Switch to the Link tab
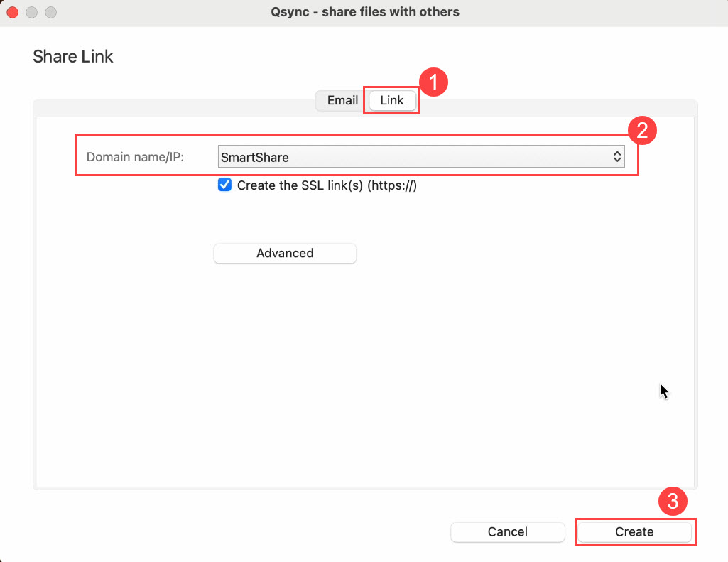 pos(391,100)
